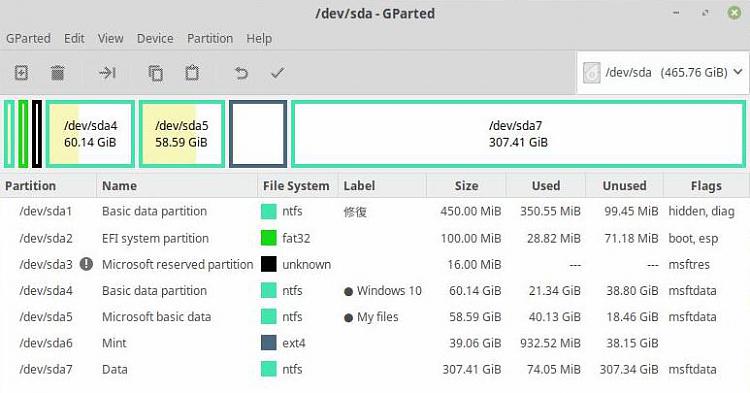750x393 pixels.
Task: Click the 40.13 GiB used value
Action: pos(555,317)
